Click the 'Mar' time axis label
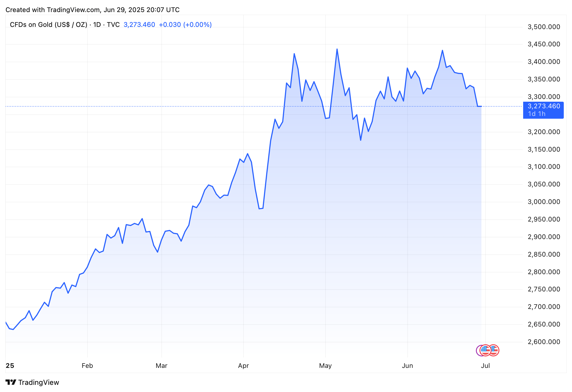572x392 pixels. click(161, 366)
